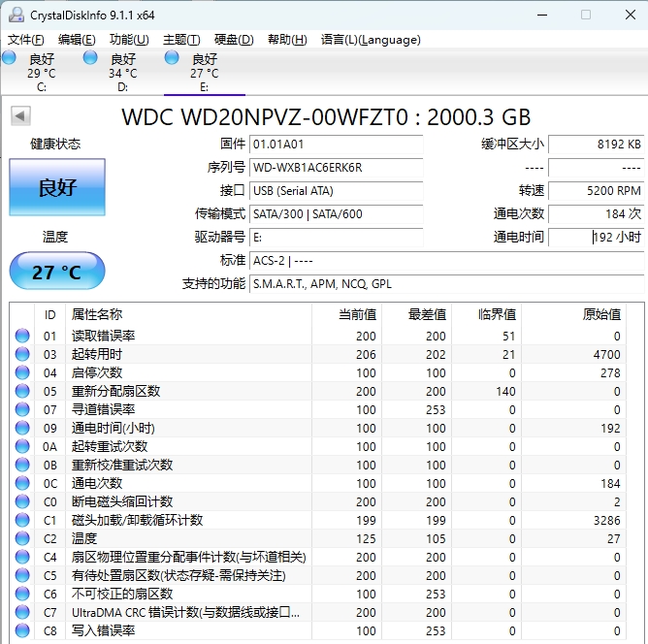Open the 功能(U) menu
This screenshot has width=648, height=644.
tap(129, 40)
